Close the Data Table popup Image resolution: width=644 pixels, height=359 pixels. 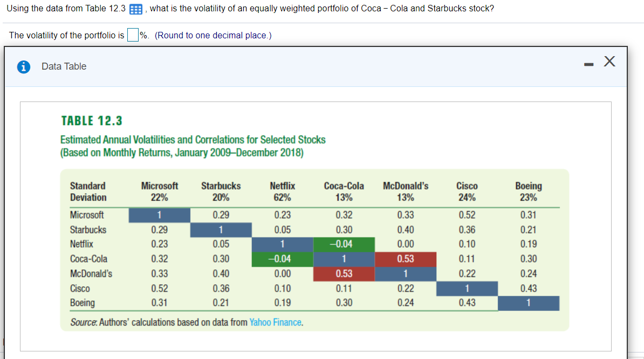point(609,62)
